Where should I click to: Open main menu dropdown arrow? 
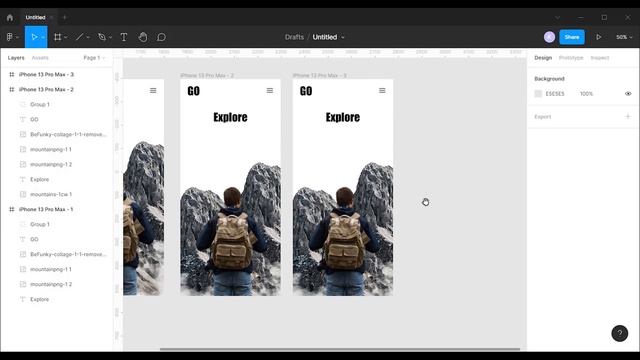pos(17,38)
